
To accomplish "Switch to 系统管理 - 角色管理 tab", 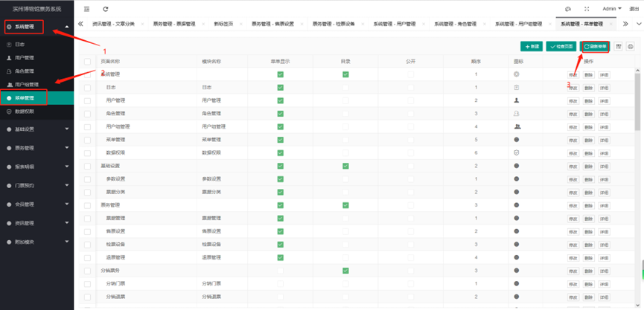I will point(455,24).
